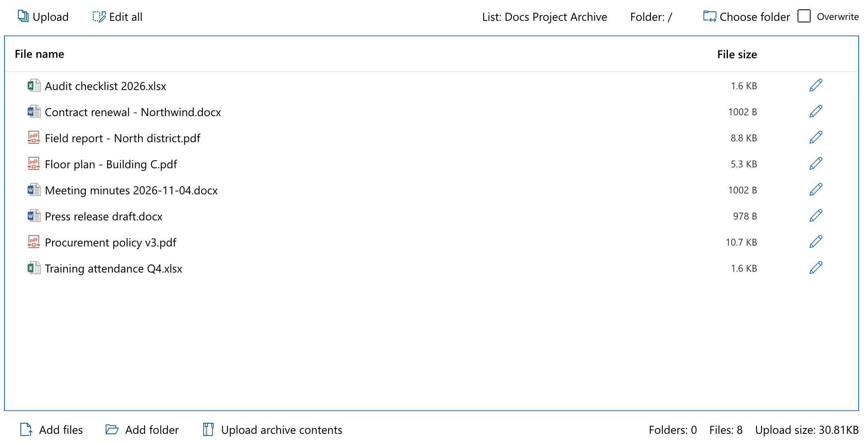Edit Training attendance Q4.xlsx pencil icon
Viewport: 868px width, 444px height.
point(816,268)
